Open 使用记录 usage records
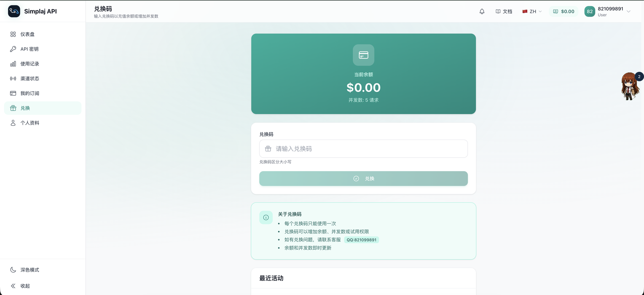644x295 pixels. click(x=43, y=64)
